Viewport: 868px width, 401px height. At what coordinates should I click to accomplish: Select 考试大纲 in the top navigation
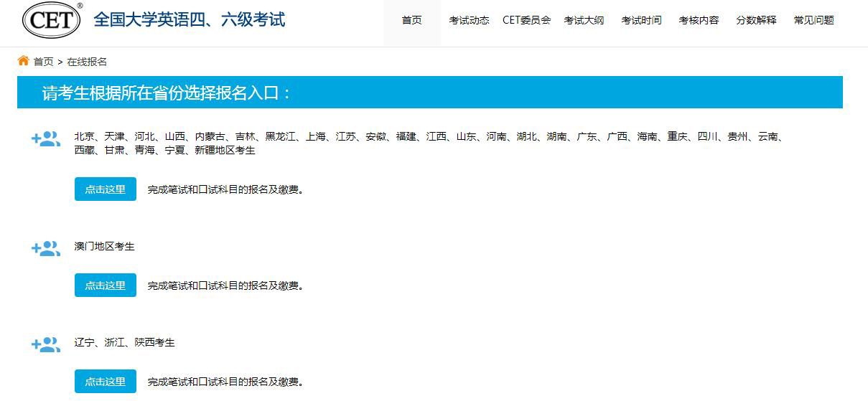point(584,21)
